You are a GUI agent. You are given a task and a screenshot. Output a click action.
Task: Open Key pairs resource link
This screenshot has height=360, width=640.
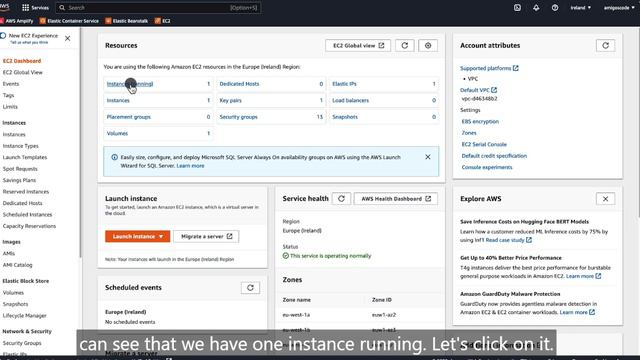[230, 100]
